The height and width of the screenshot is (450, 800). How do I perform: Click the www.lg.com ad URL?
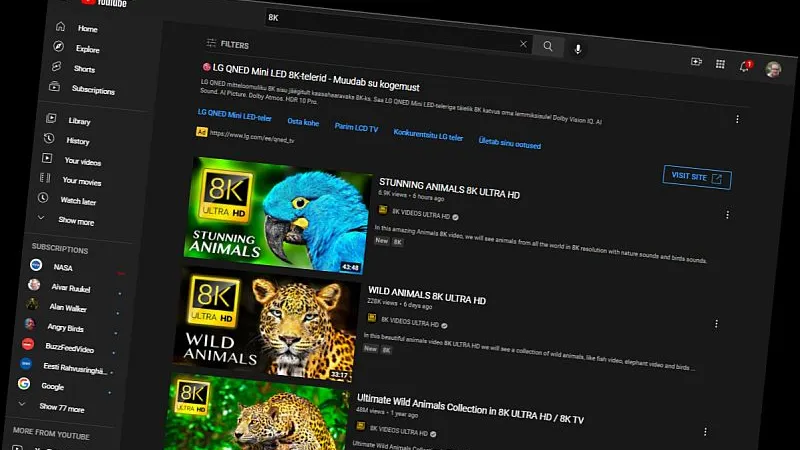(252, 137)
